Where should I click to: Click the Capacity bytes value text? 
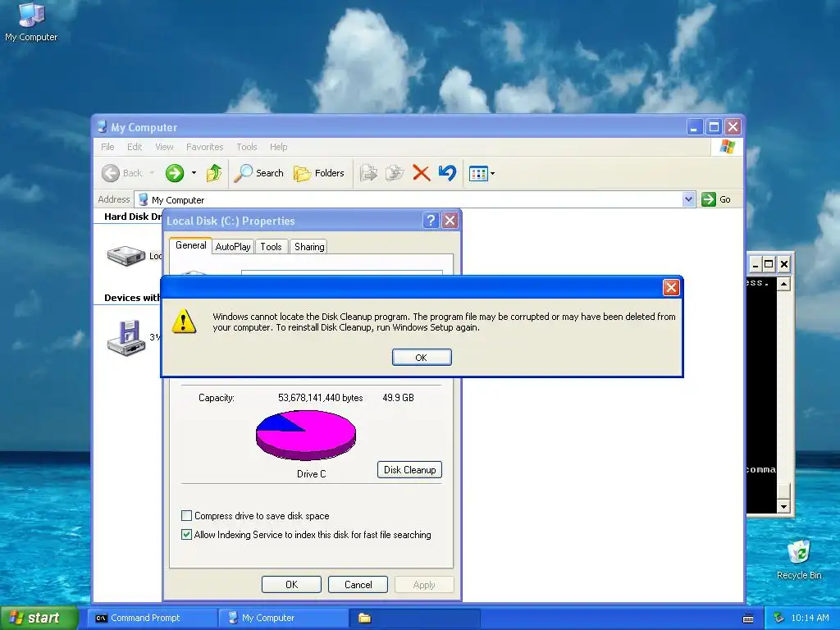point(321,398)
